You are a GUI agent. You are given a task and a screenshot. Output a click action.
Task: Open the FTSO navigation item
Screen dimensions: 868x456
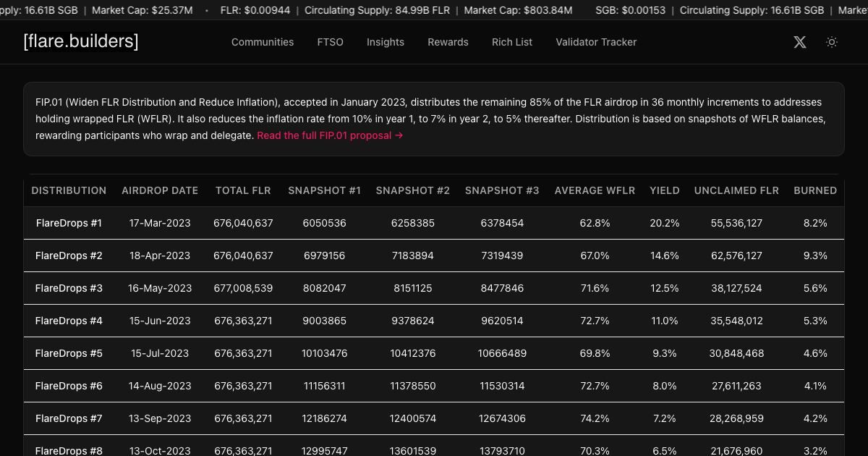click(331, 42)
